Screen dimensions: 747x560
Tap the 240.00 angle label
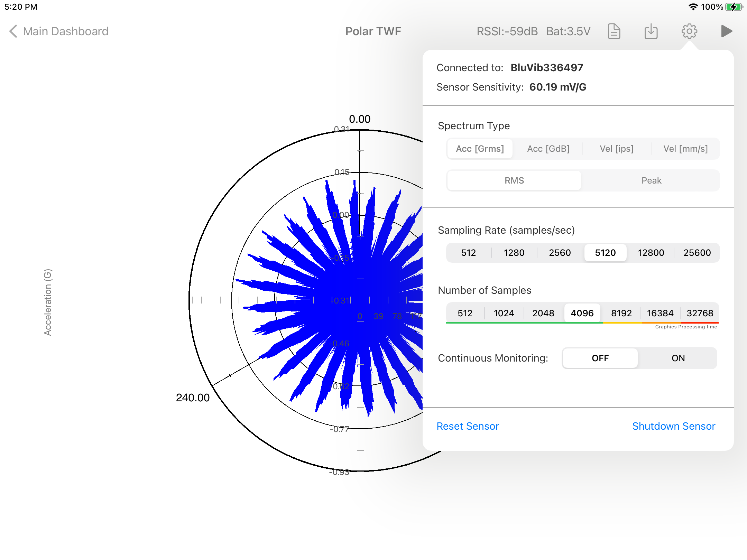click(x=193, y=398)
